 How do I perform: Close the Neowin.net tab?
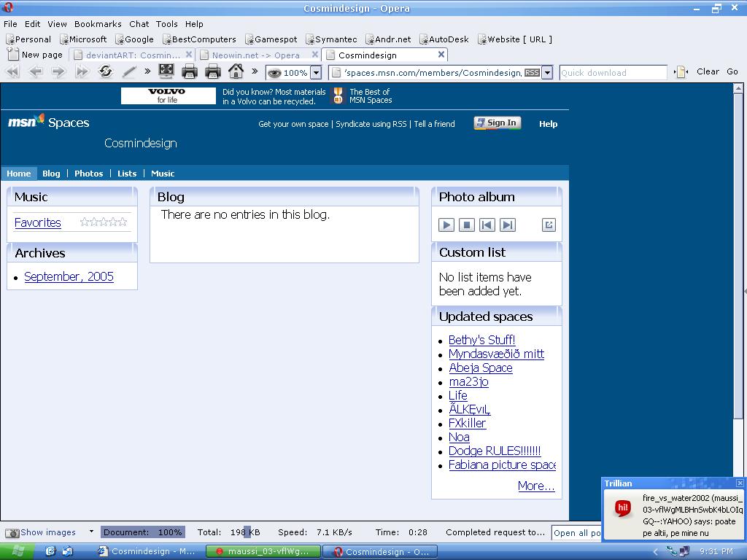click(x=315, y=55)
